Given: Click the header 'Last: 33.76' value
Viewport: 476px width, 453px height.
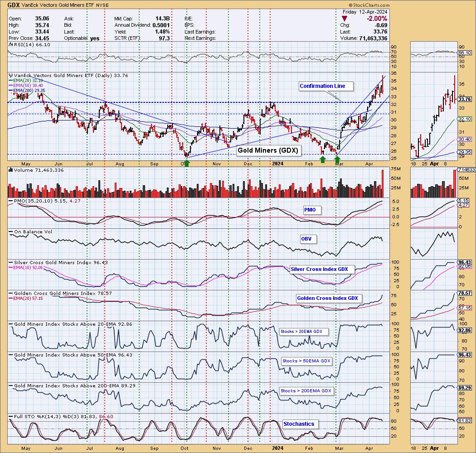Looking at the screenshot, I should [380, 32].
